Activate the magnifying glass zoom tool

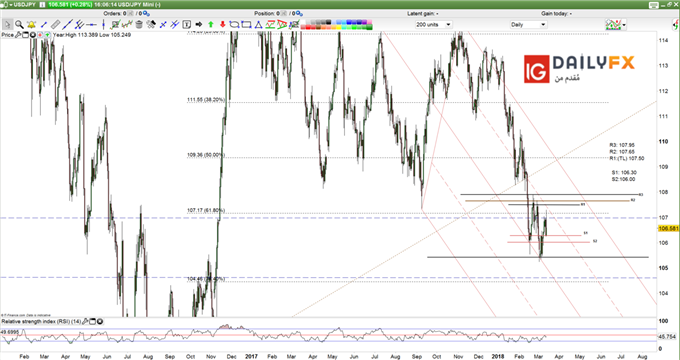click(x=19, y=24)
